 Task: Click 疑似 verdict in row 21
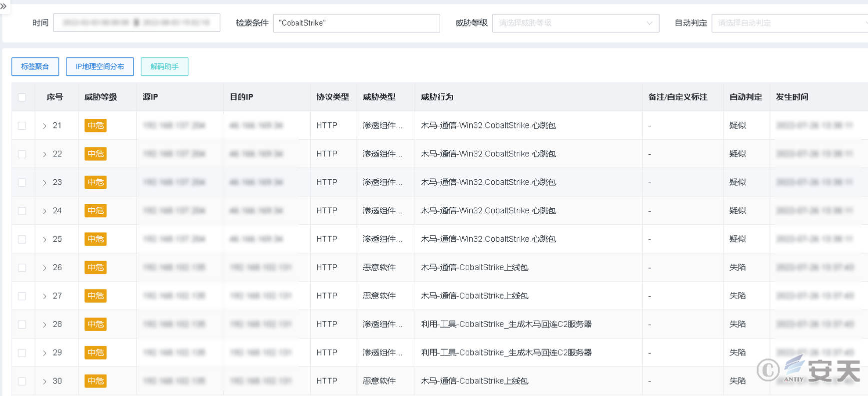click(738, 125)
